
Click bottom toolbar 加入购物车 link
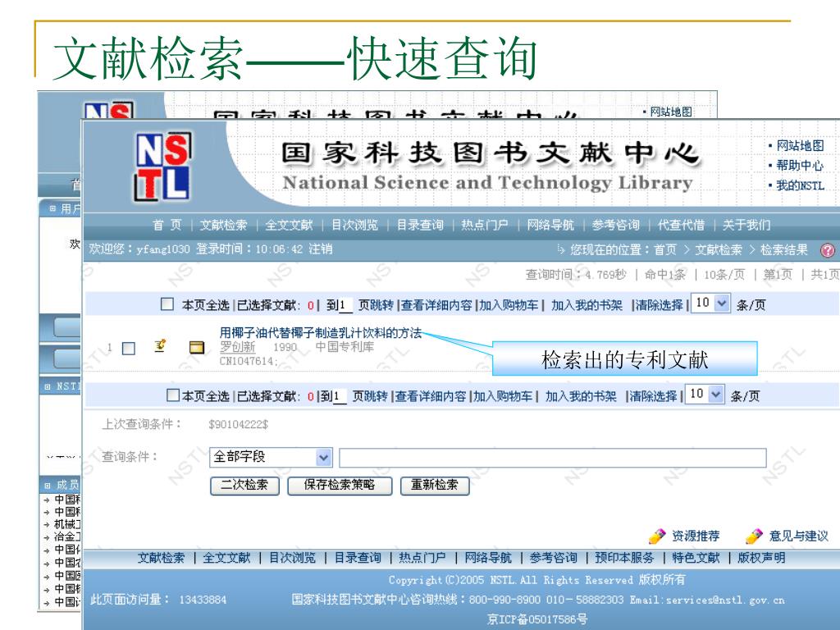click(503, 396)
